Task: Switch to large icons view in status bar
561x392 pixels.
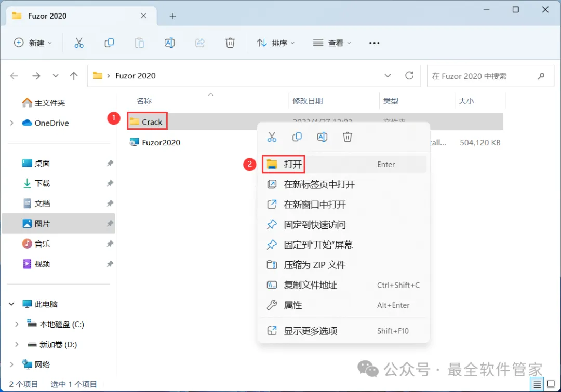Action: click(551, 385)
